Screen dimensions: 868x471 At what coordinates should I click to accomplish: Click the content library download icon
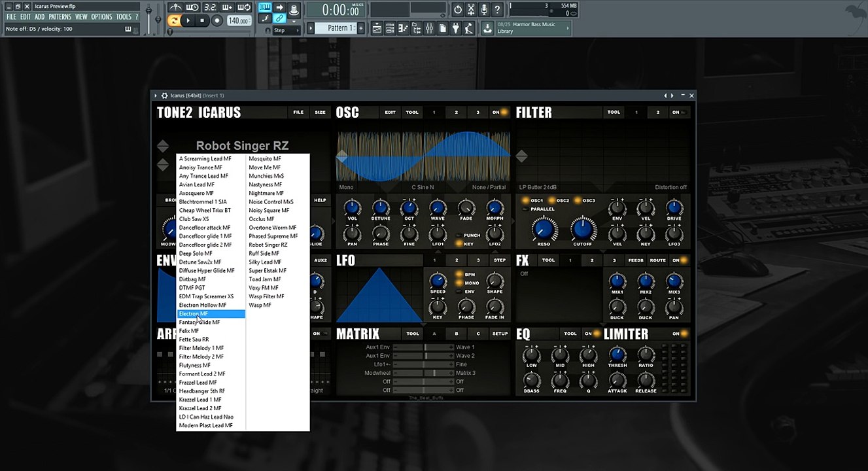[488, 28]
